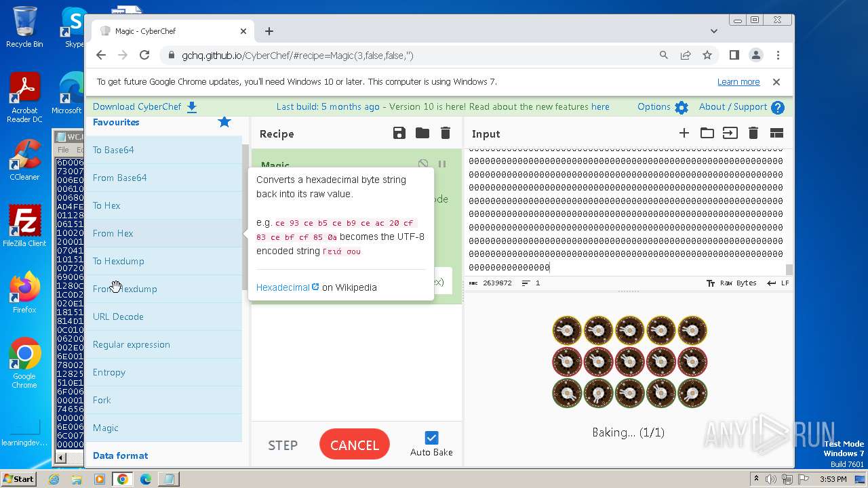Open Chrome three-dot menu
The width and height of the screenshot is (868, 488).
(778, 56)
